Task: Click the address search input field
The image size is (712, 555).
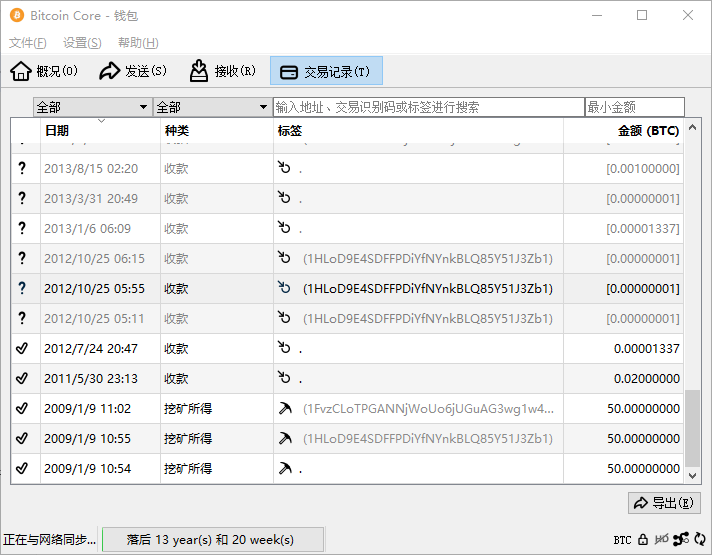Action: coord(428,107)
